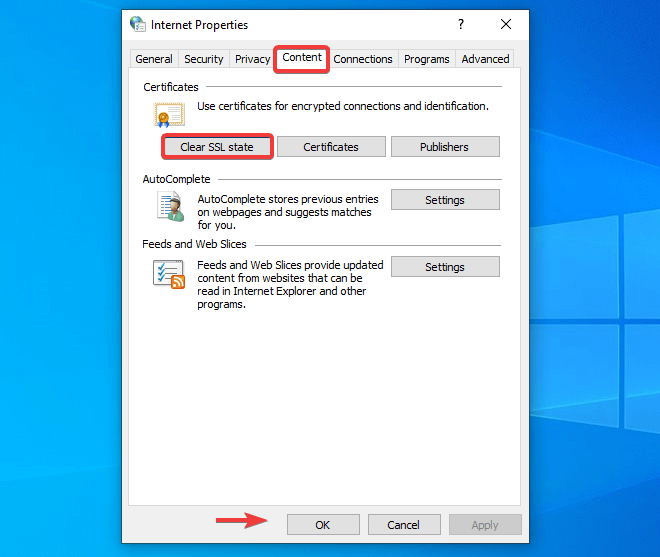Click the Clear SSL state button

pyautogui.click(x=217, y=147)
